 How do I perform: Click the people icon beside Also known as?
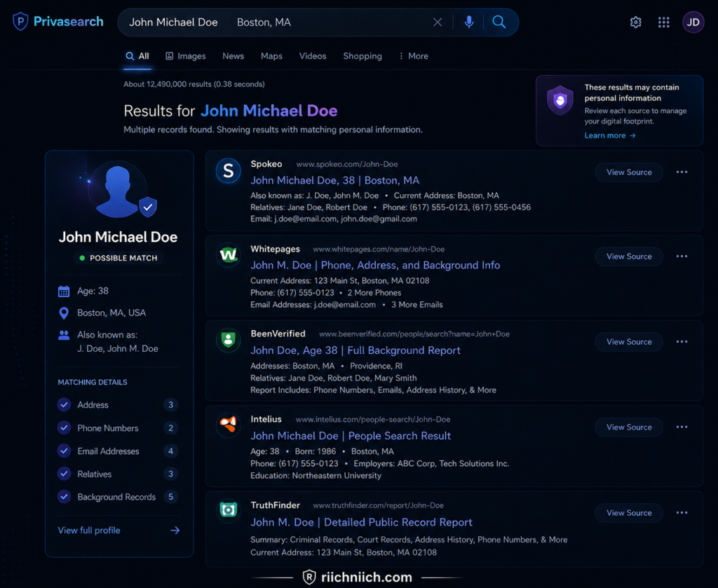tap(64, 336)
